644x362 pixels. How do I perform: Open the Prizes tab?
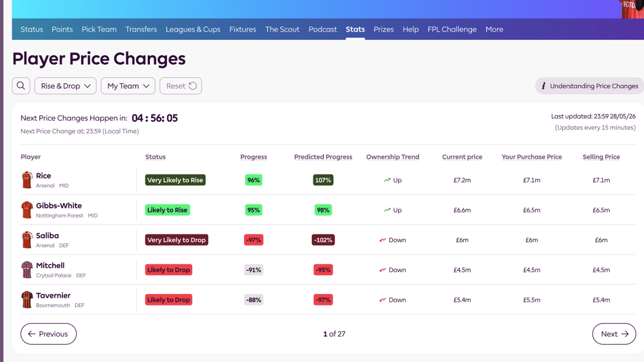coord(384,29)
